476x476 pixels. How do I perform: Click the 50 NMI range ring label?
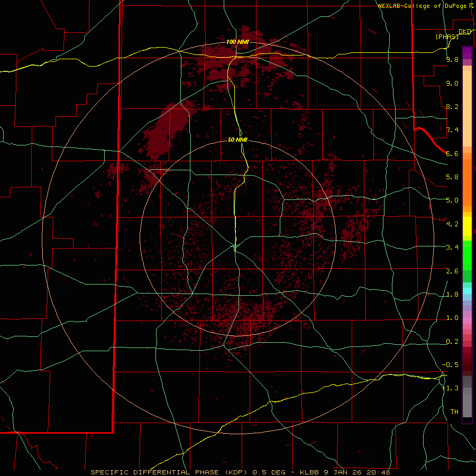[x=237, y=140]
